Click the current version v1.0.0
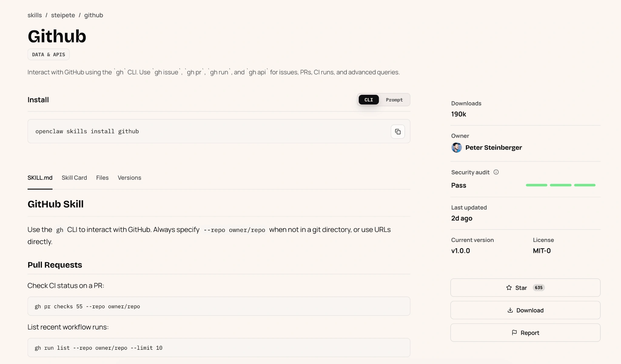 pyautogui.click(x=460, y=251)
